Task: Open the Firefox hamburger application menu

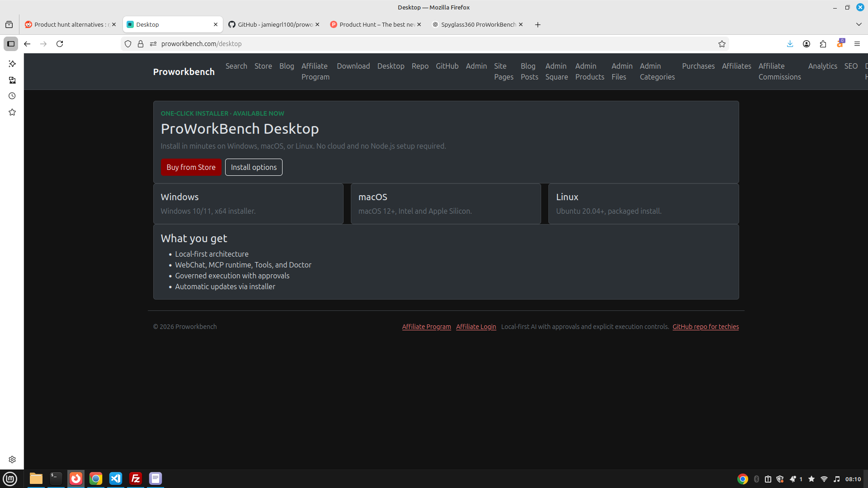Action: 857,44
